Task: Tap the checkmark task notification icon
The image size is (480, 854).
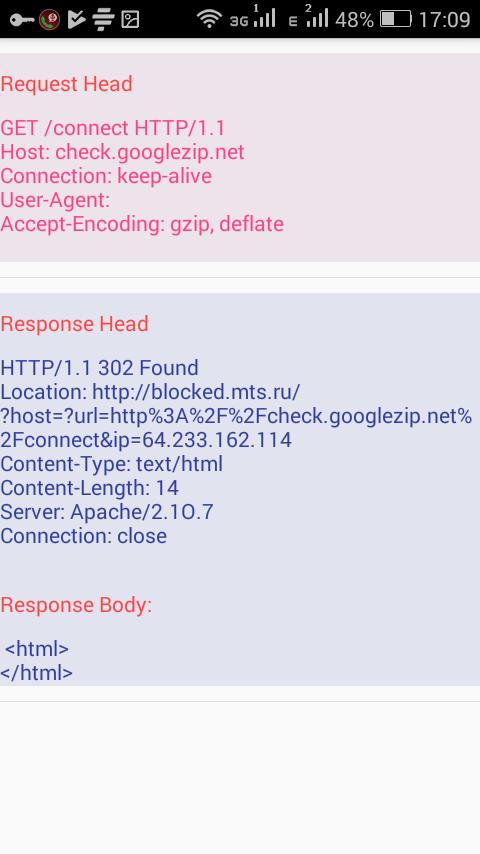Action: coord(76,20)
